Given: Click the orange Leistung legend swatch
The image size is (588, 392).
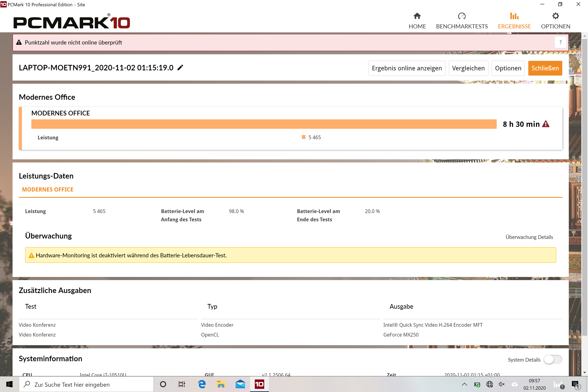Looking at the screenshot, I should pos(303,137).
